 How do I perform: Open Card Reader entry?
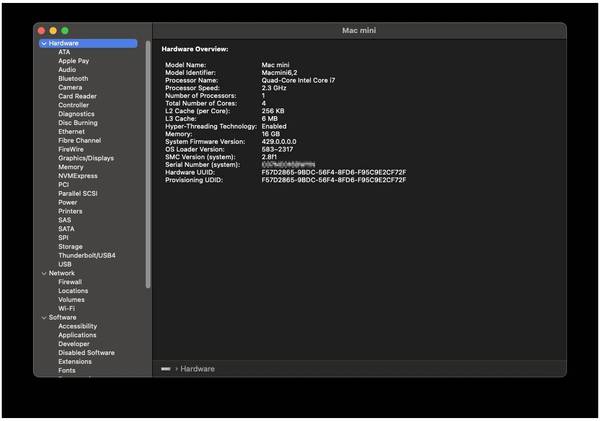point(77,96)
